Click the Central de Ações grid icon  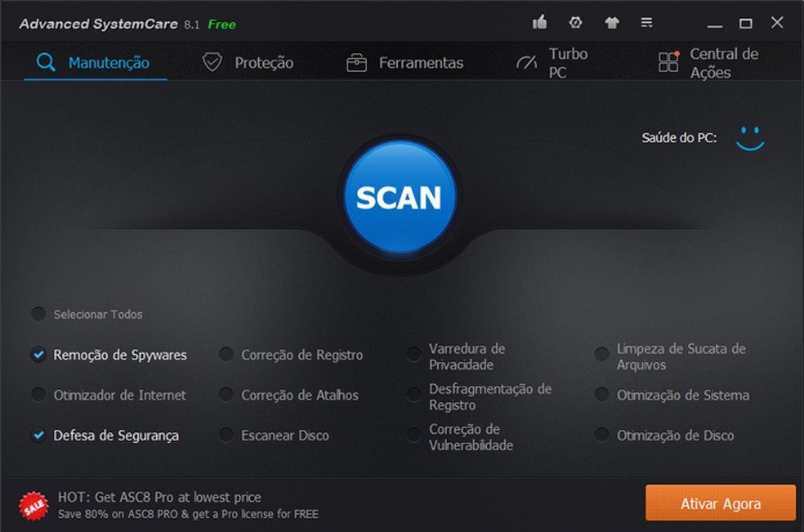669,61
